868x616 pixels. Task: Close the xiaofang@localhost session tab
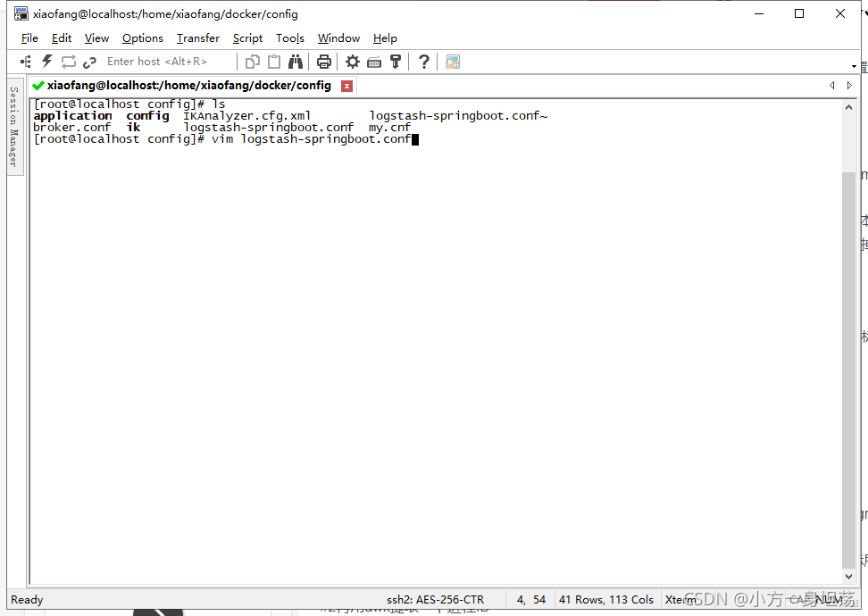347,86
